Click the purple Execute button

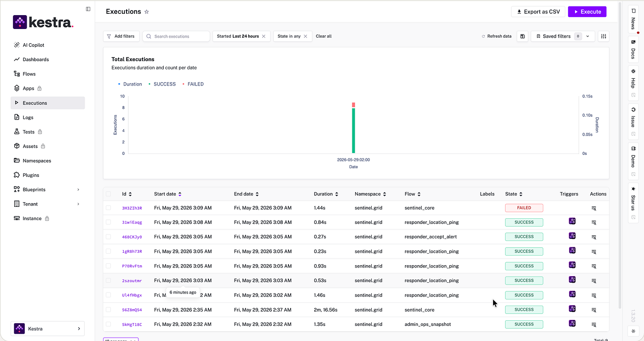tap(587, 12)
